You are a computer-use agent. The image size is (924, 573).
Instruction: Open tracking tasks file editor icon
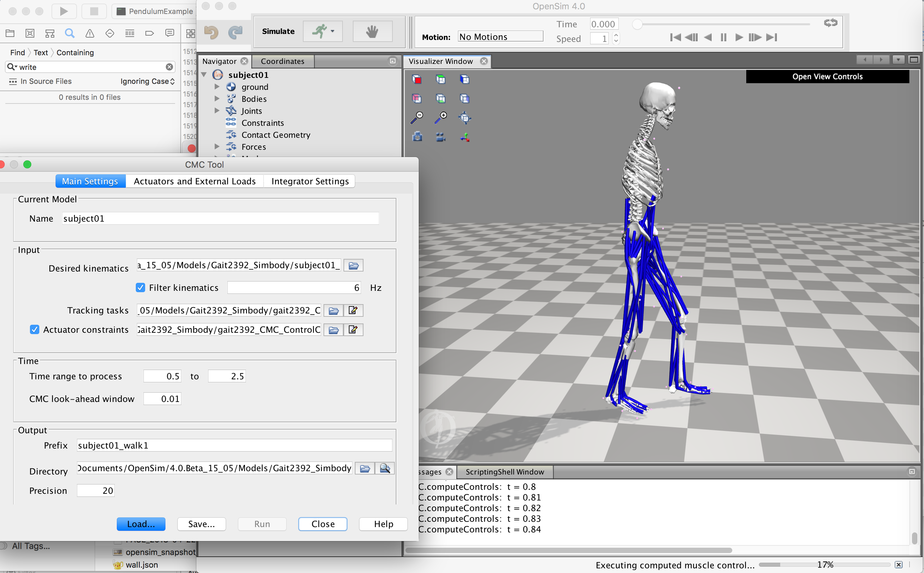[353, 310]
